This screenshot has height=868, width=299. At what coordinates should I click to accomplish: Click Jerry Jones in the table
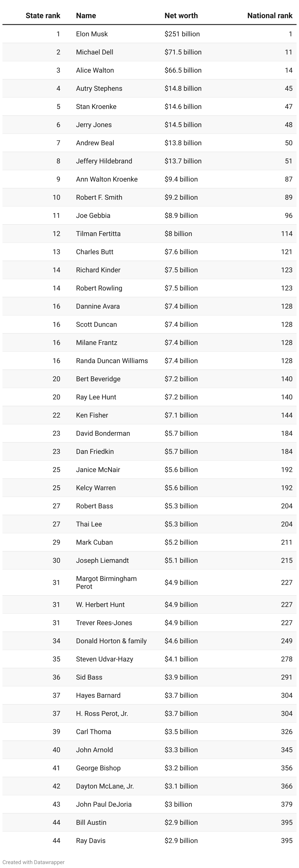tap(94, 125)
